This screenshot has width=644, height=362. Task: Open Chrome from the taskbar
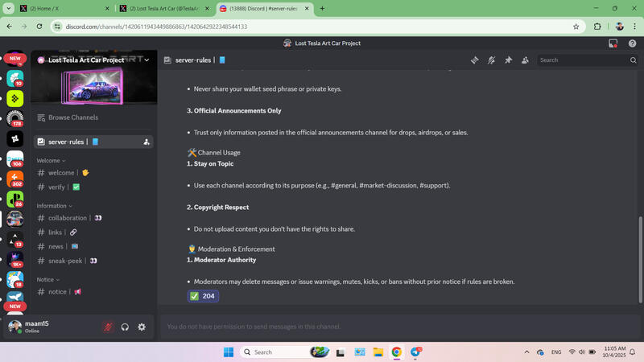pyautogui.click(x=396, y=352)
